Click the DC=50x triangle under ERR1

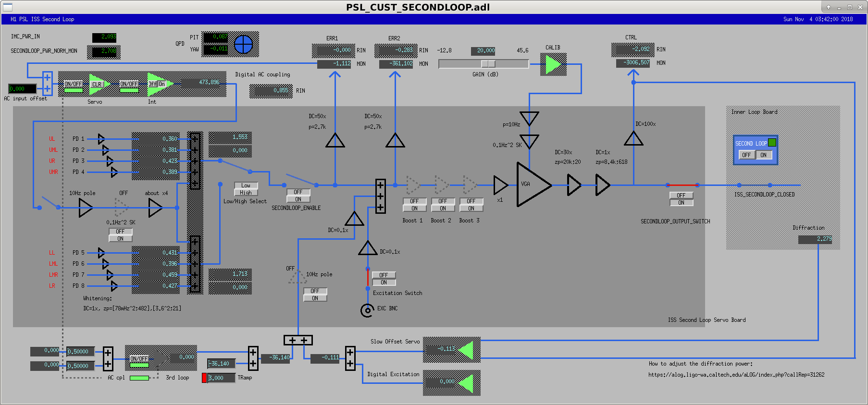(335, 140)
